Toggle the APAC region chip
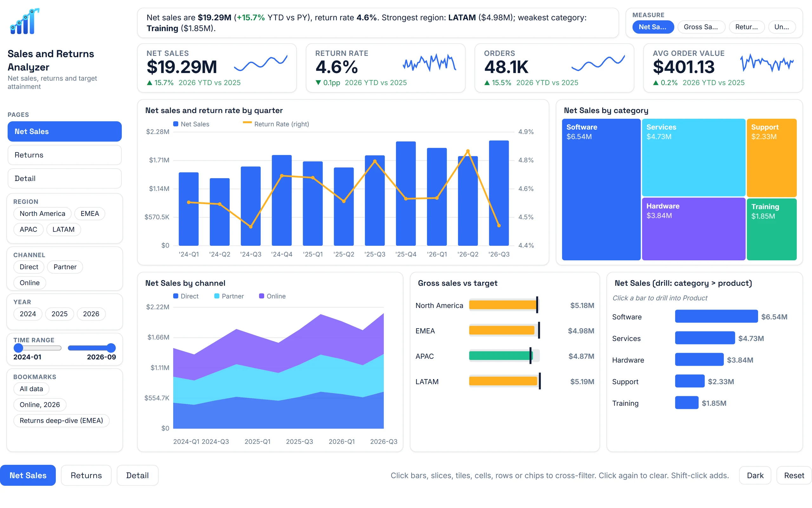 pos(28,230)
